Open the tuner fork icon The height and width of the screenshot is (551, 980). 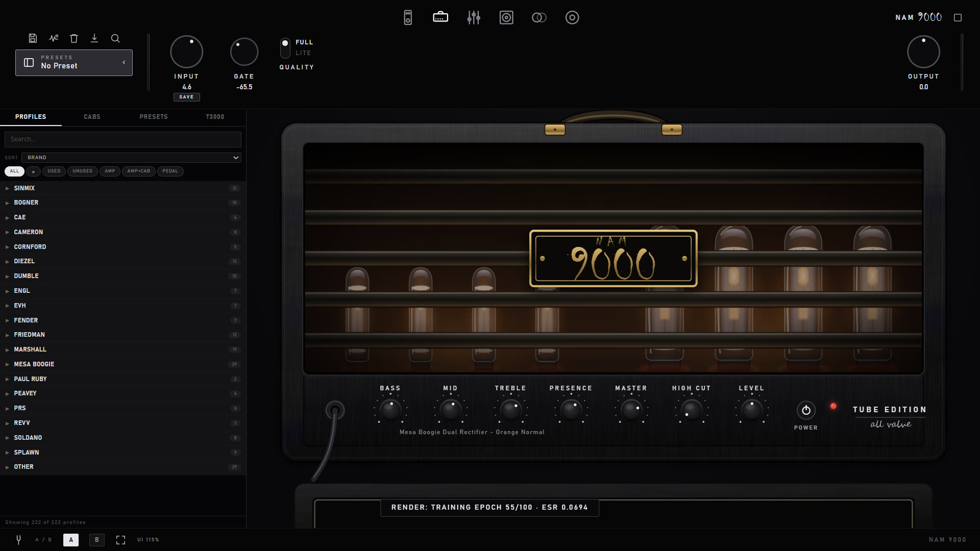(x=18, y=539)
